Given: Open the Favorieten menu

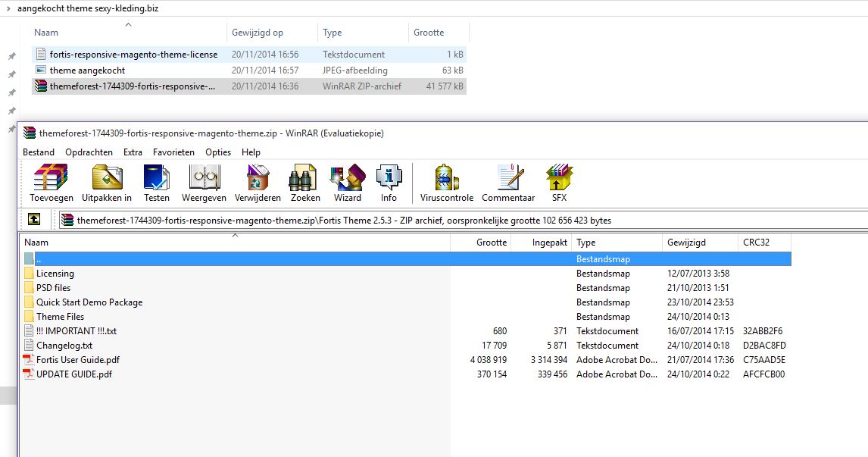Looking at the screenshot, I should [173, 152].
